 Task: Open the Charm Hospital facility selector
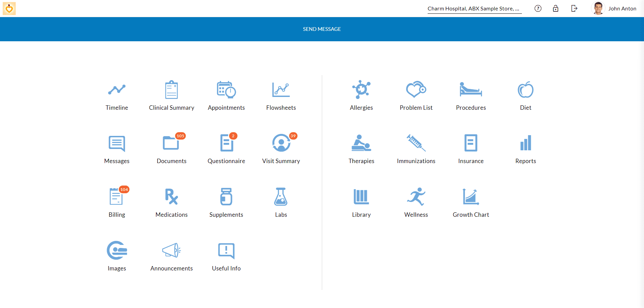pos(474,8)
